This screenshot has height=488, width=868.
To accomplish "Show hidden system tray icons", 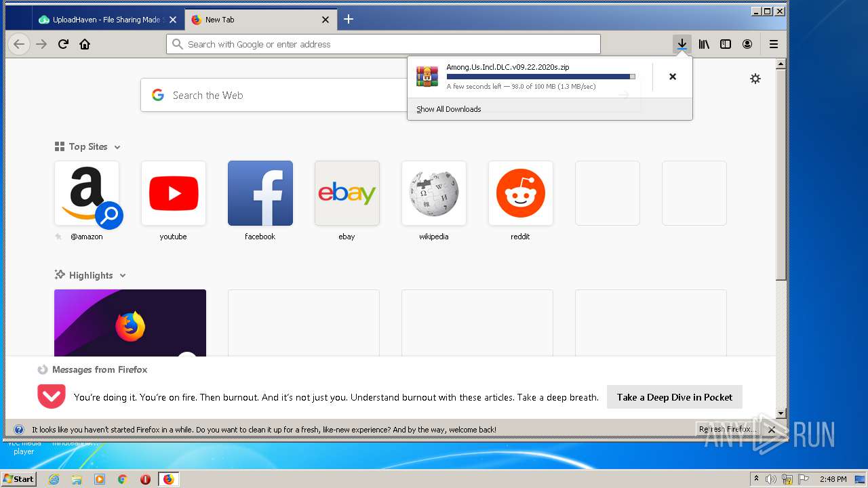I will coord(756,479).
